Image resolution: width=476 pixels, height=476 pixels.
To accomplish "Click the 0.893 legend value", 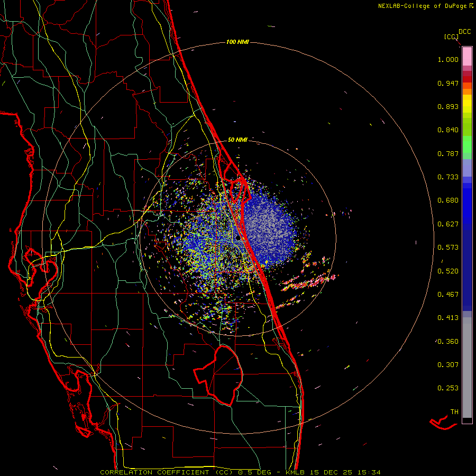I will (x=448, y=106).
